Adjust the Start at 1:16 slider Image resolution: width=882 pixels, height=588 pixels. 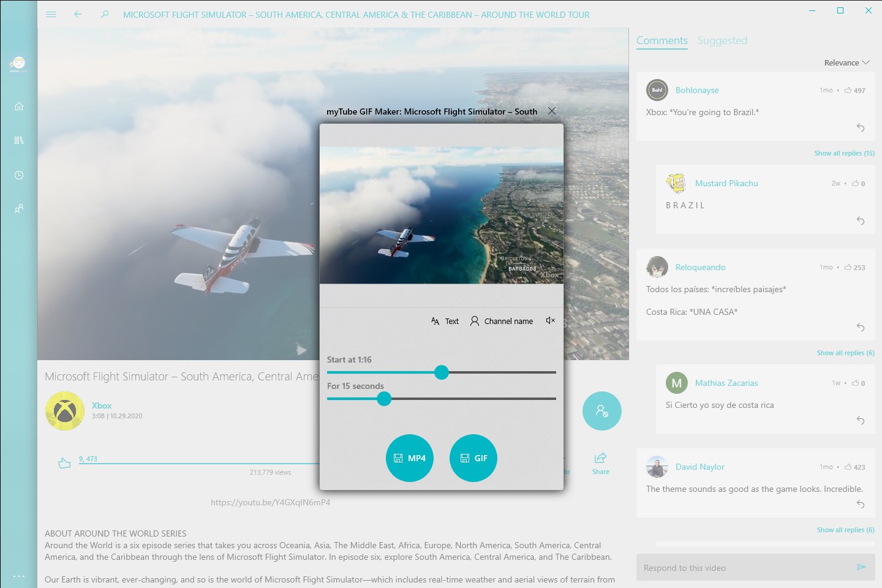442,372
